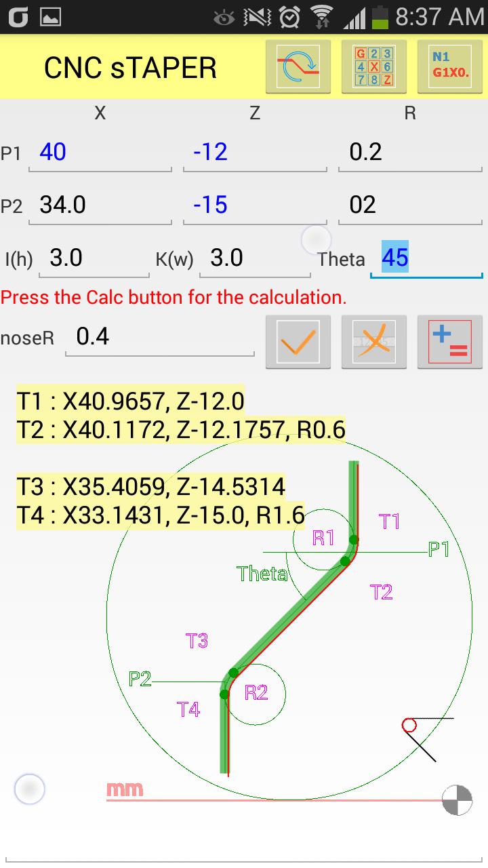This screenshot has height=868, width=488.
Task: Tap the plus-equals calculator button
Action: [450, 342]
